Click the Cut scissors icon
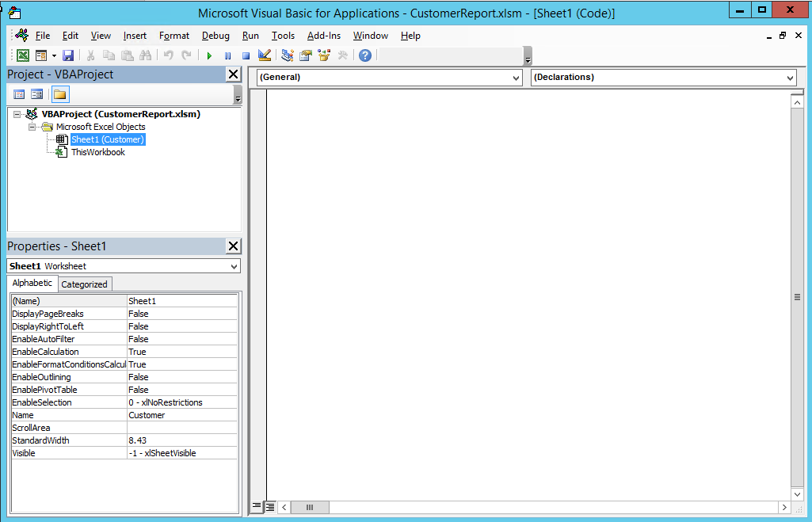Screen dimensions: 812x522 click(90, 55)
